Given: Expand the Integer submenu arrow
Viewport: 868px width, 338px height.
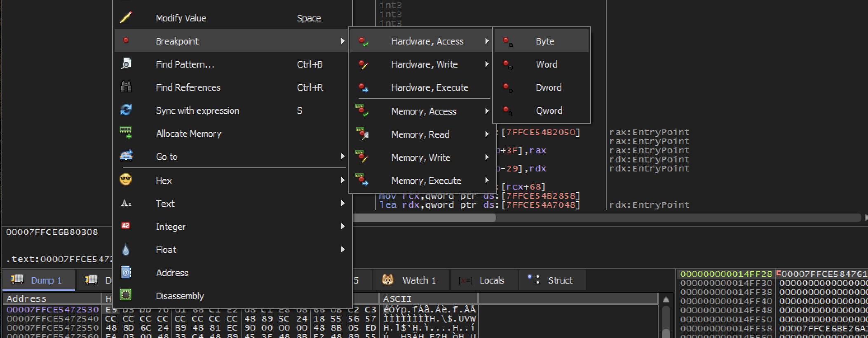Looking at the screenshot, I should (x=343, y=226).
